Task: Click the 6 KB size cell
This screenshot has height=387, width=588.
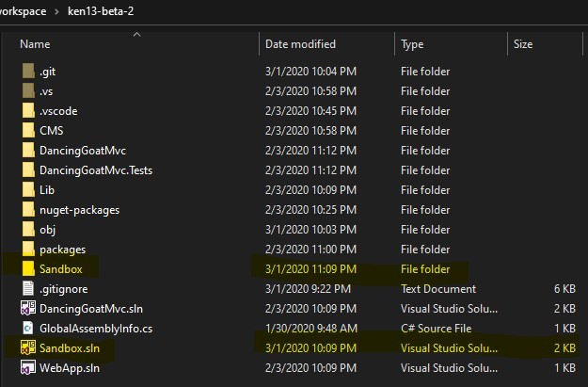Action: (564, 289)
